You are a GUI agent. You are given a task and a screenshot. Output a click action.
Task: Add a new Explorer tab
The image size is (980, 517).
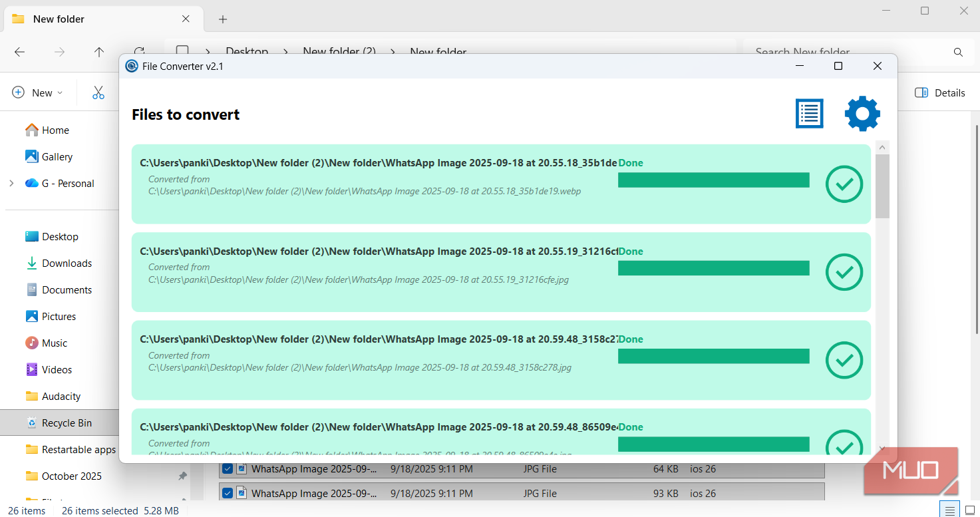pos(223,19)
